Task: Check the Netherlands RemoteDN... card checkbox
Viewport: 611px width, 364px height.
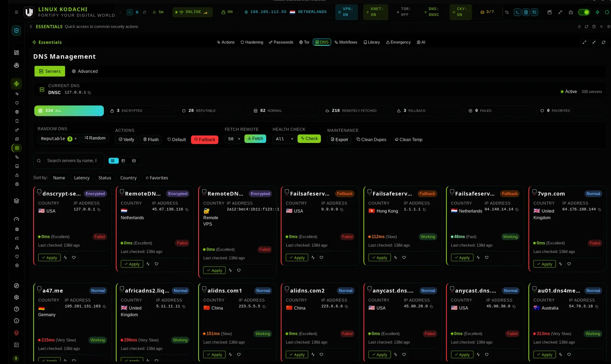Action: [122, 192]
